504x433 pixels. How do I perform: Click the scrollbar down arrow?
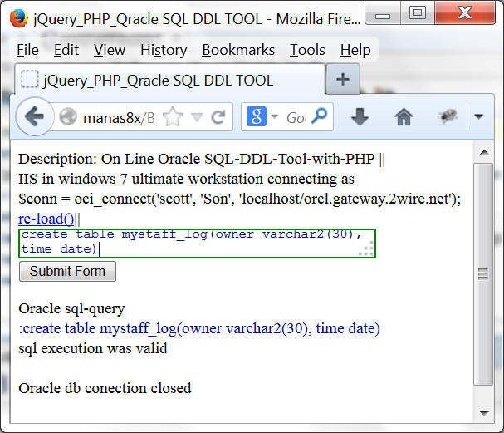484,412
